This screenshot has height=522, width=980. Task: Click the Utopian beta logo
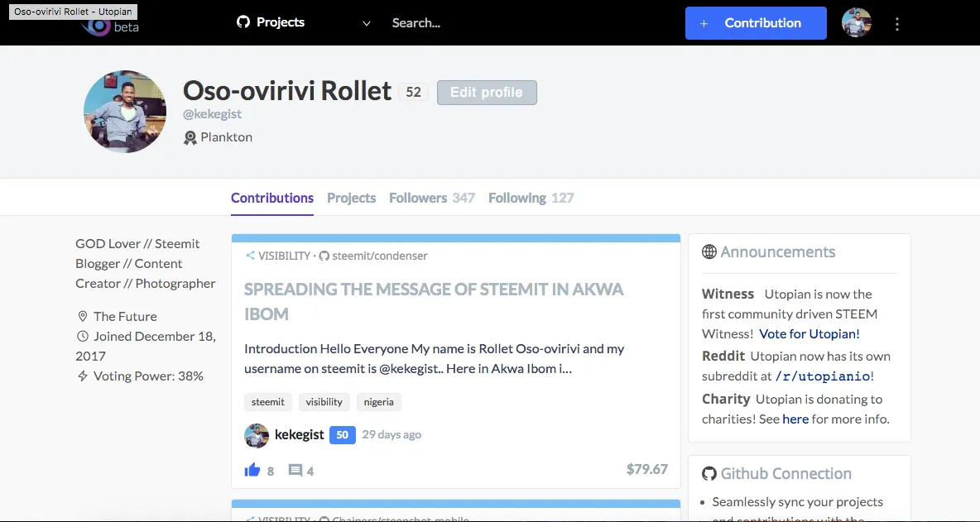(x=110, y=26)
